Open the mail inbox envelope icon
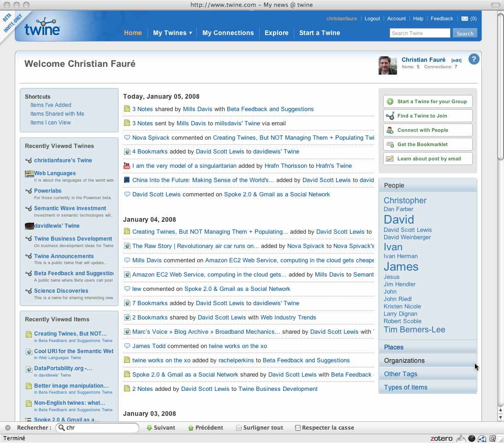 click(x=464, y=18)
